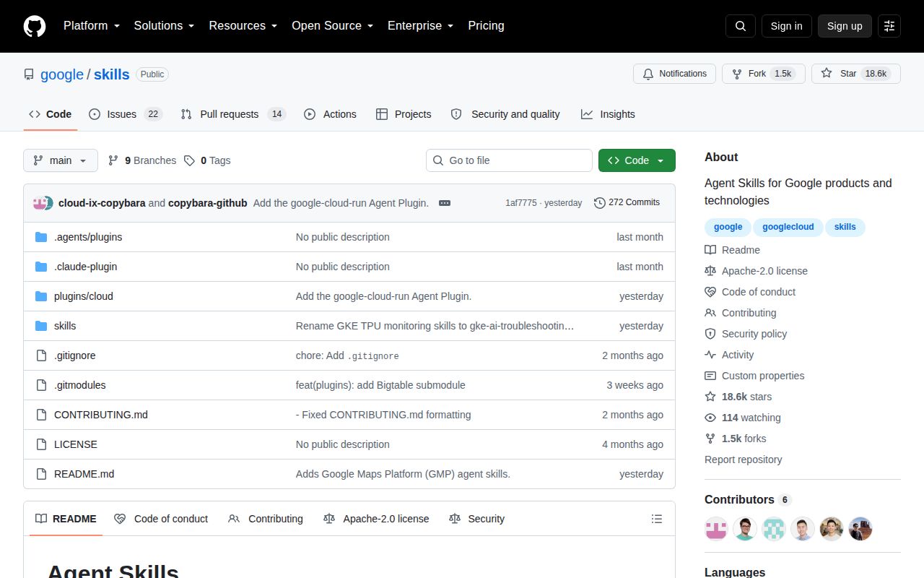Star the repository with the Star button
Image resolution: width=924 pixels, height=578 pixels.
(856, 74)
